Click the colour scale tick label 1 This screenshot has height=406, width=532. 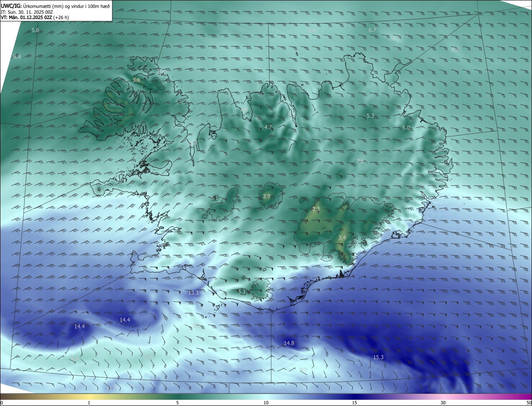[x=89, y=403]
